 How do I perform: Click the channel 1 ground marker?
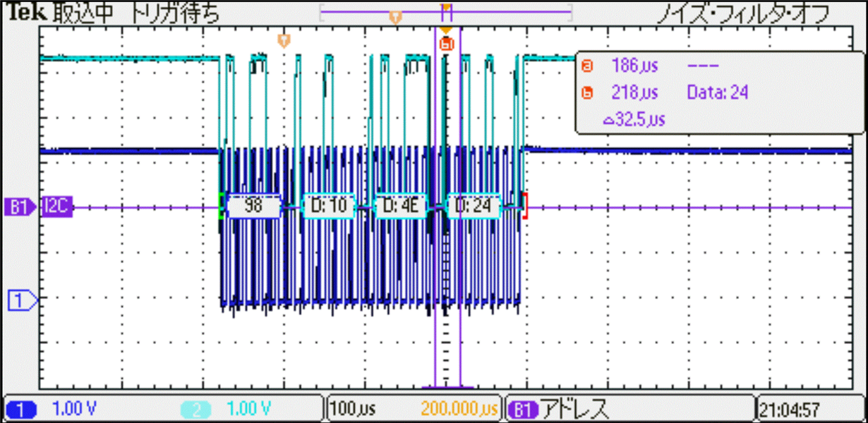coord(22,301)
